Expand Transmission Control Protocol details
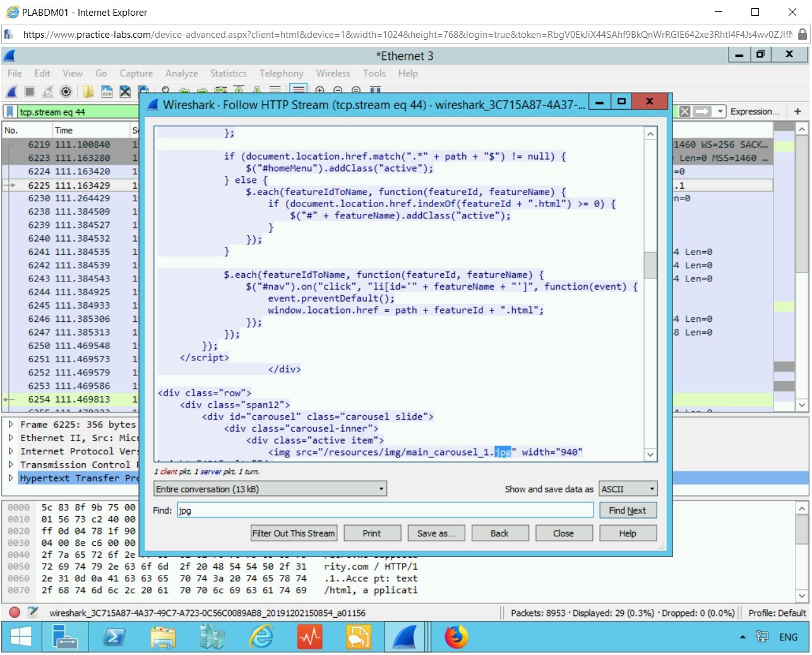 11,464
